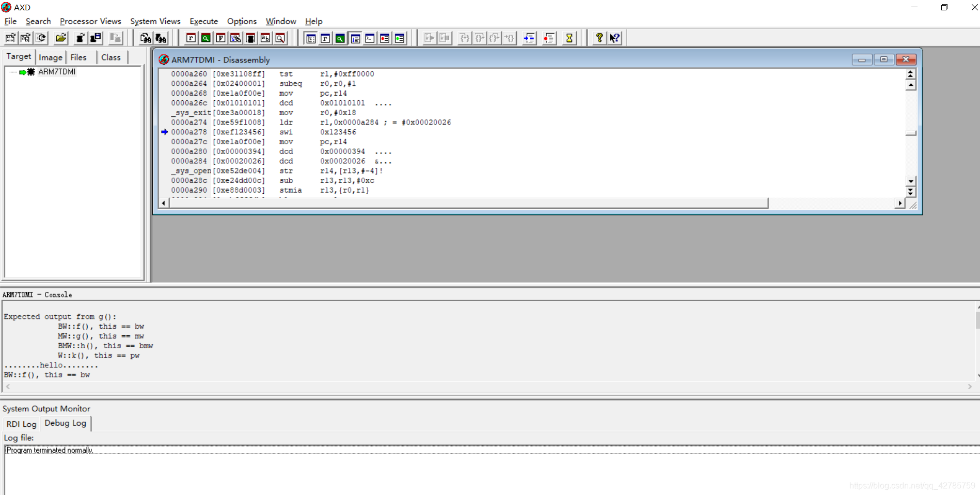Screen dimensions: 980x495
Task: Switch to the Target tab
Action: pos(19,56)
